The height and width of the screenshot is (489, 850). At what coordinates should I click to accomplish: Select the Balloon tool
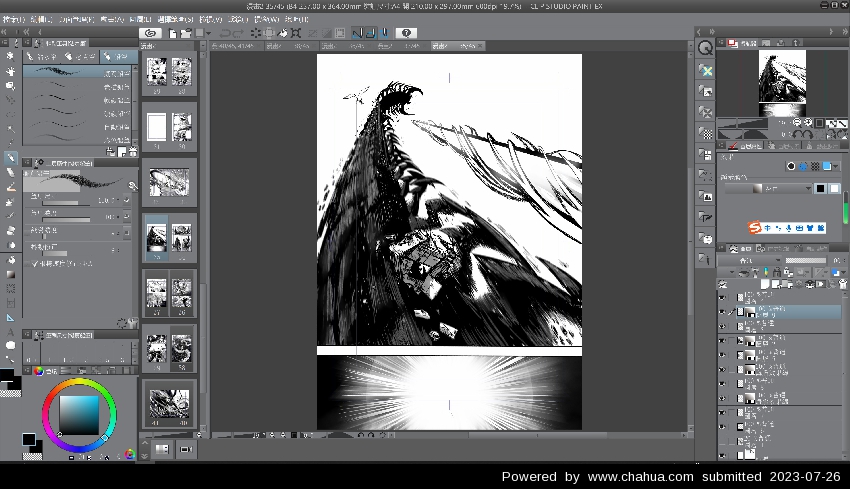(10, 345)
